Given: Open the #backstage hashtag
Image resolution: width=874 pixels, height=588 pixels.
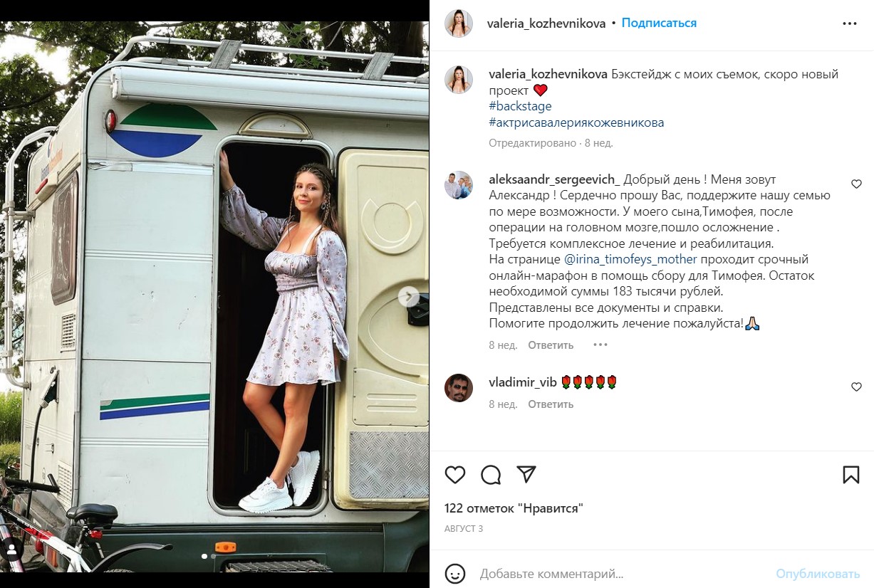Looking at the screenshot, I should [x=520, y=106].
